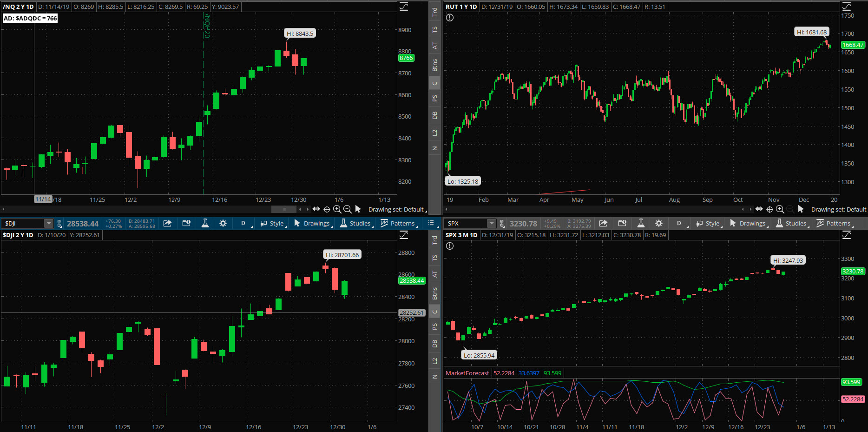Open Style dropdown in $DJI toolbar
Screen dimensions: 868x432
tap(273, 223)
